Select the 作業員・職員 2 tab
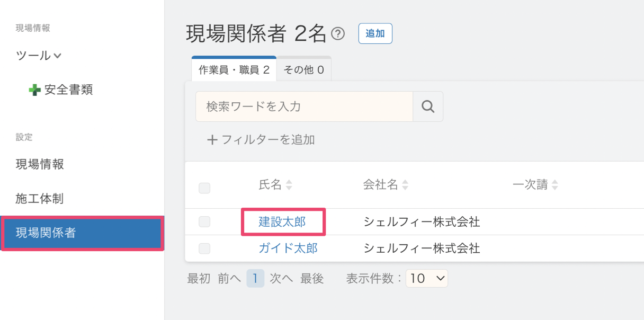644x320 pixels. pyautogui.click(x=234, y=69)
